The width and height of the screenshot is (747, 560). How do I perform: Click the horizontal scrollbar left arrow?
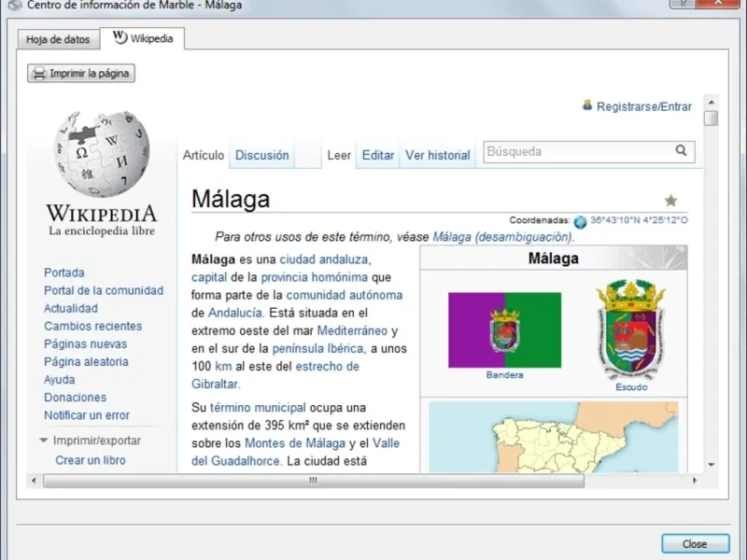(34, 481)
